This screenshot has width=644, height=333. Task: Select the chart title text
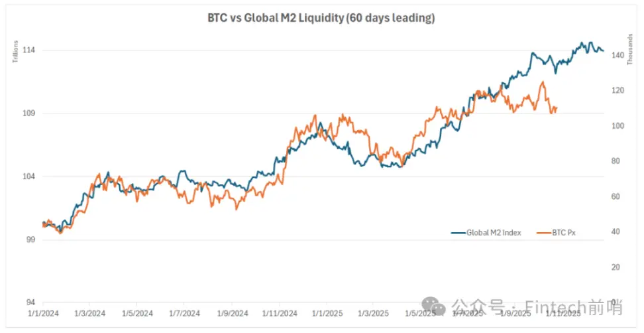321,19
